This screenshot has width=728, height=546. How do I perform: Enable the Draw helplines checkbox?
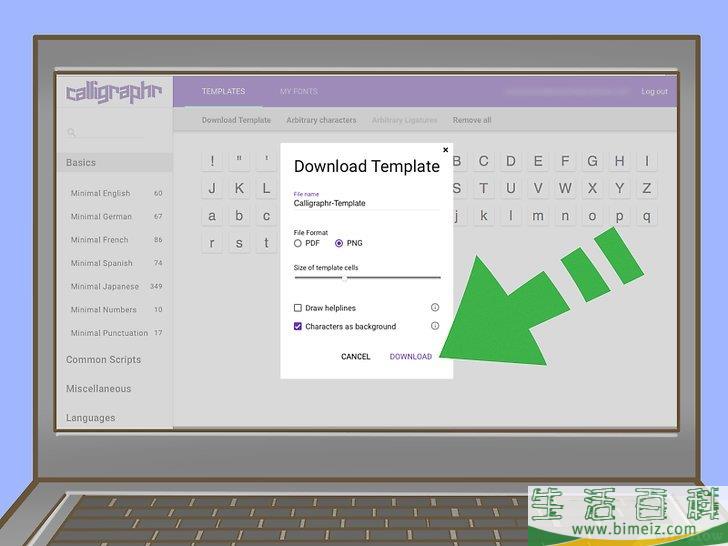point(298,308)
